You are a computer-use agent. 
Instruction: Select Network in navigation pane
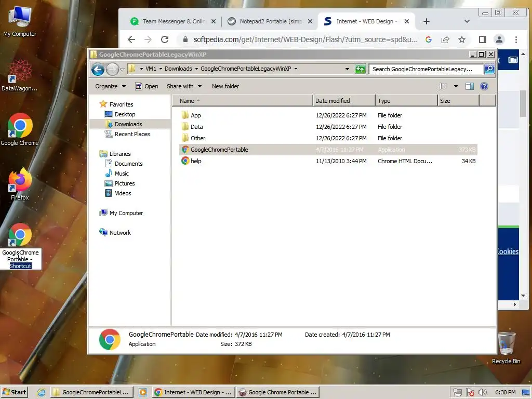tap(120, 233)
